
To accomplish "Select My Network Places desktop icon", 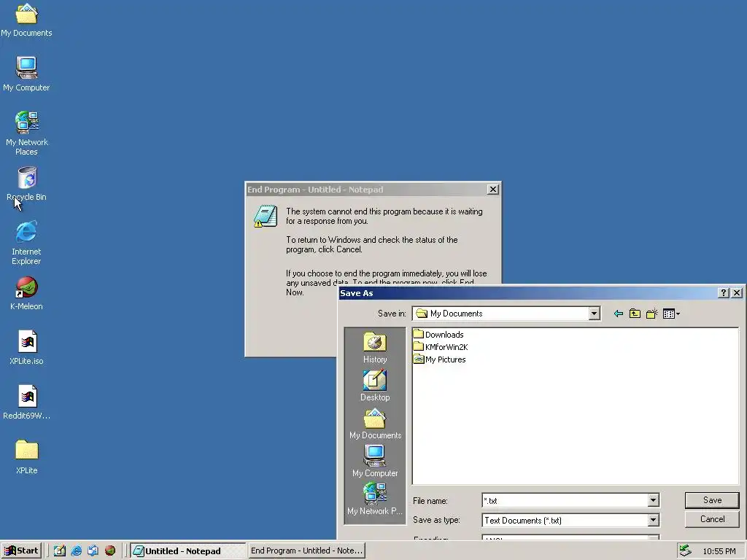I will point(26,133).
